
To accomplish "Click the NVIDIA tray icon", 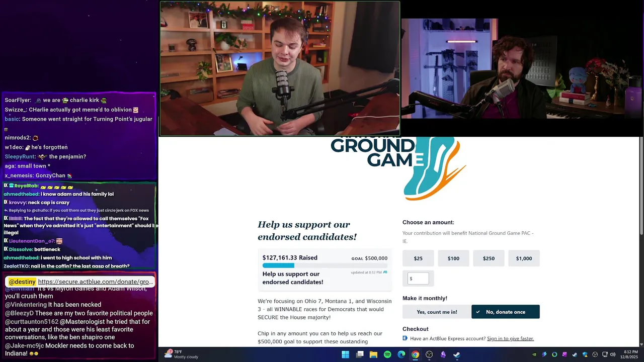I will (534, 354).
